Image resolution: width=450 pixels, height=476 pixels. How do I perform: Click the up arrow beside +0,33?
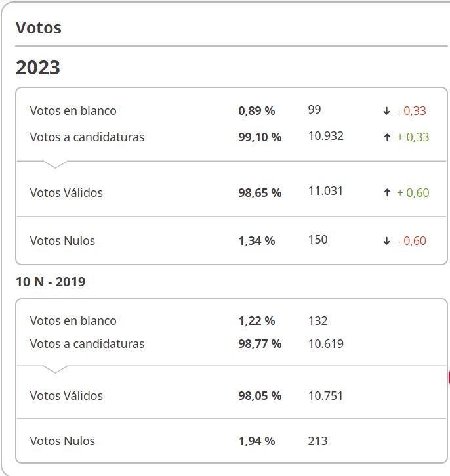click(387, 137)
